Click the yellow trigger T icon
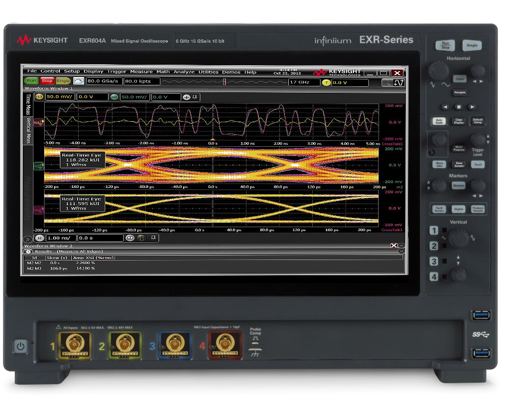Image resolution: width=519 pixels, height=420 pixels. (x=326, y=82)
